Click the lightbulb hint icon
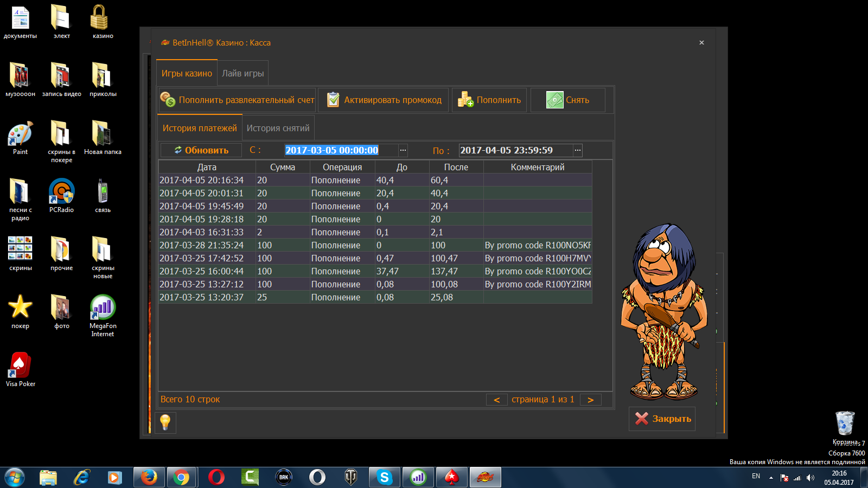This screenshot has height=488, width=868. click(165, 422)
